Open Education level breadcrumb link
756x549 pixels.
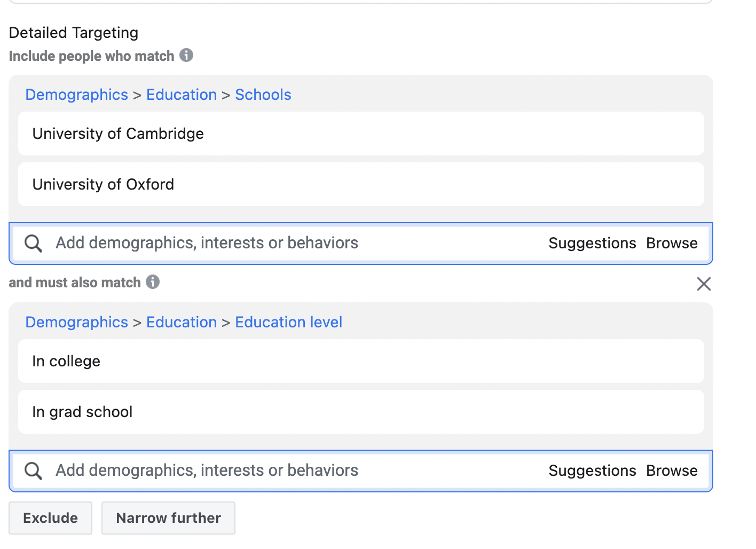coord(289,322)
